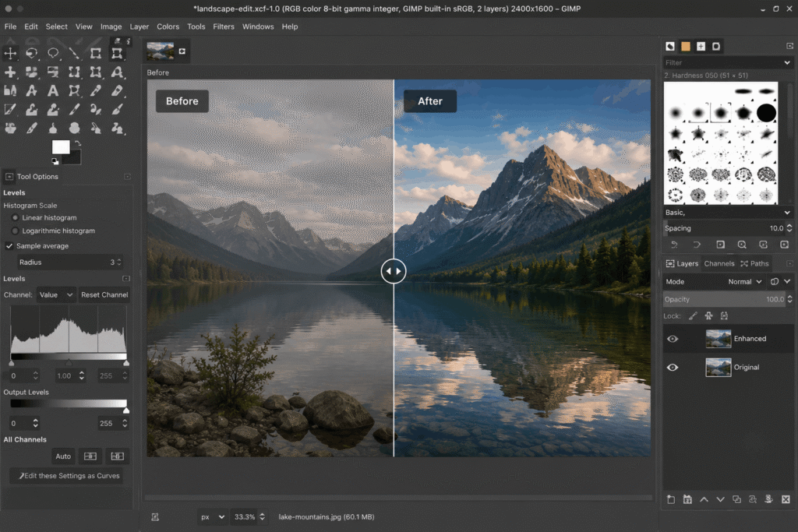
Task: Anchor the floating layer icon
Action: tap(769, 499)
